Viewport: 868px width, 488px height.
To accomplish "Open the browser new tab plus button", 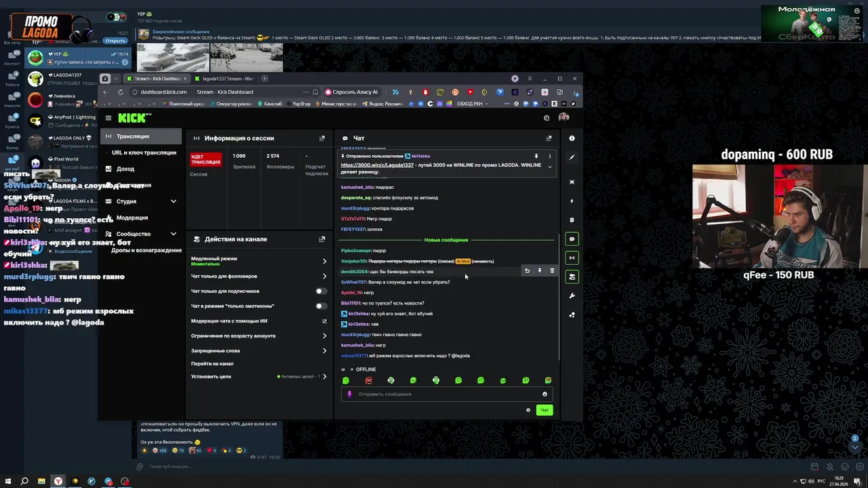I will (x=264, y=79).
